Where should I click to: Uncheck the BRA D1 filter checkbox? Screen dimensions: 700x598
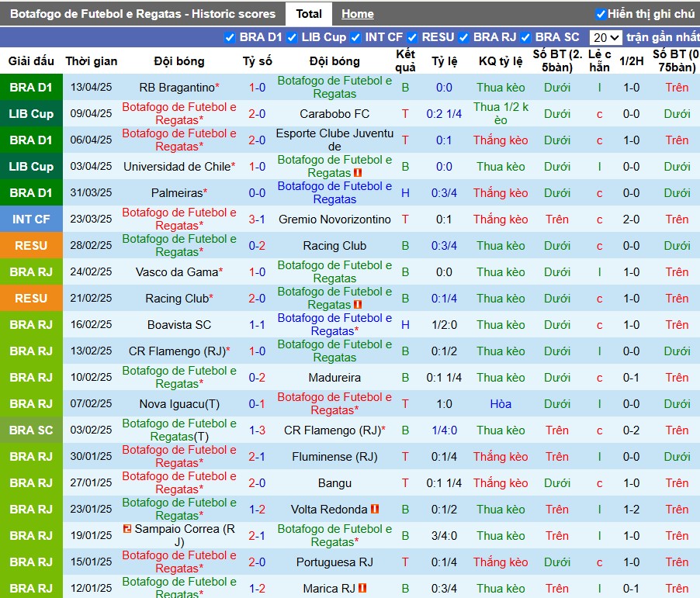pos(230,37)
